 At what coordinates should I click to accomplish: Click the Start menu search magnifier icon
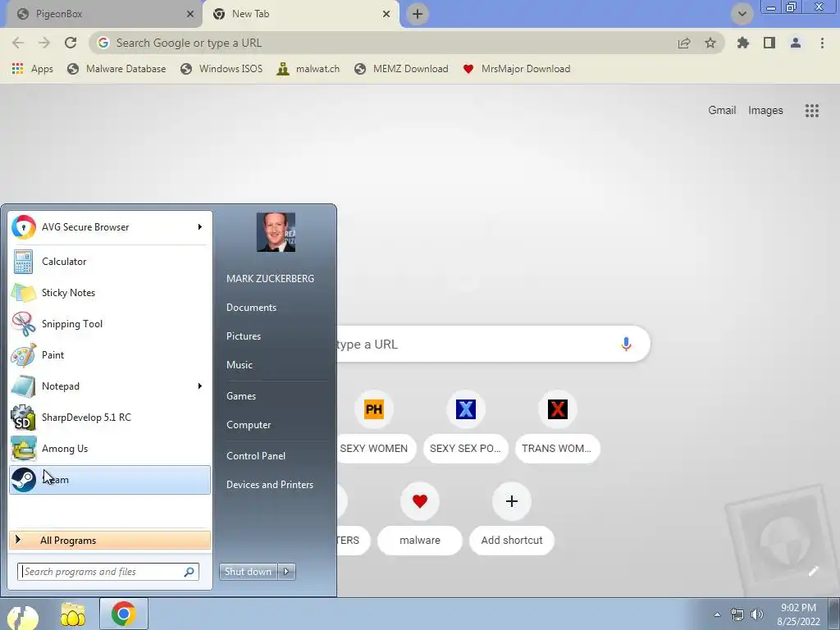tap(189, 572)
